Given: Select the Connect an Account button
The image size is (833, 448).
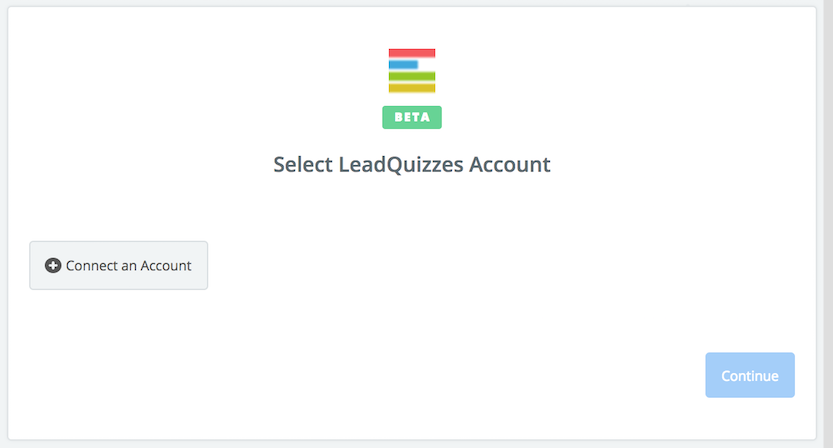Looking at the screenshot, I should pyautogui.click(x=118, y=265).
